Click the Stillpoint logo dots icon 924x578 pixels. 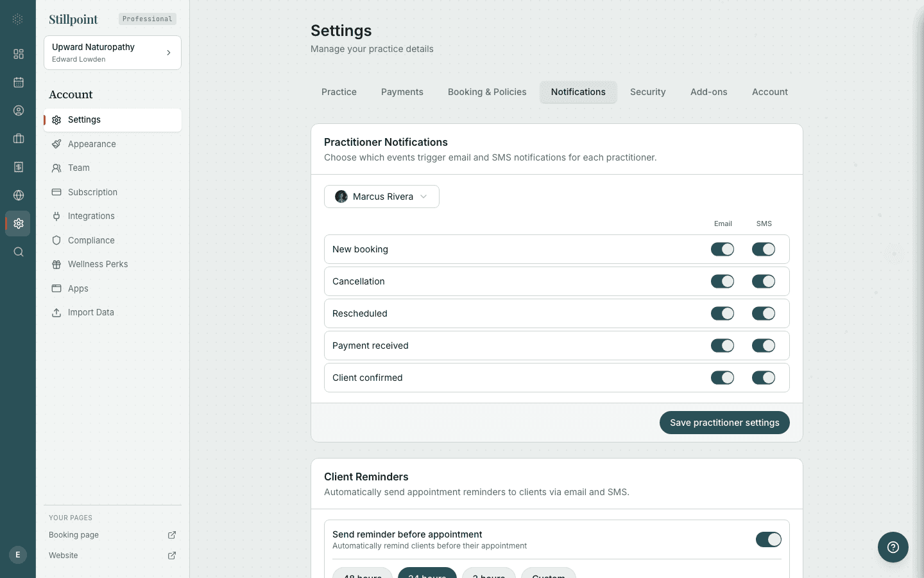tap(18, 19)
